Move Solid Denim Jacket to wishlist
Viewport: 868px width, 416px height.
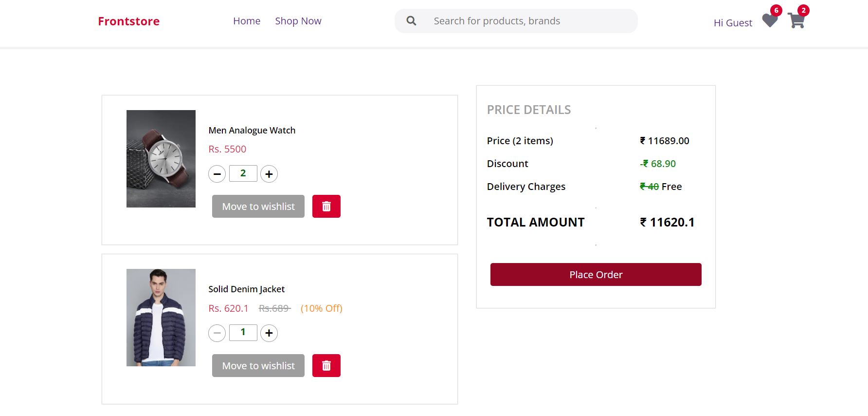coord(258,366)
